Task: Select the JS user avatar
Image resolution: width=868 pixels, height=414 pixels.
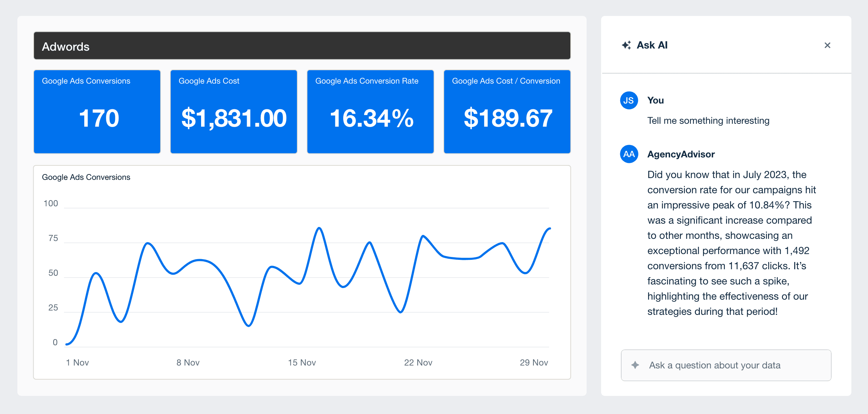Action: click(x=629, y=101)
